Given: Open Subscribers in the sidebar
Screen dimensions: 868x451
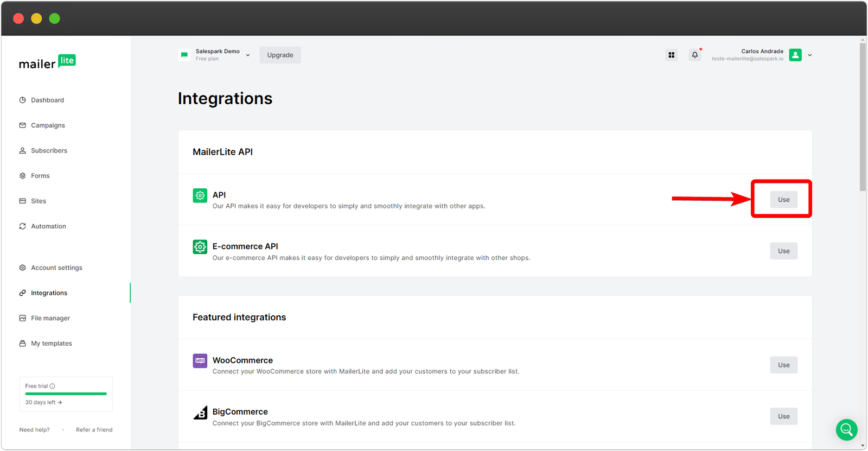Looking at the screenshot, I should click(x=49, y=150).
